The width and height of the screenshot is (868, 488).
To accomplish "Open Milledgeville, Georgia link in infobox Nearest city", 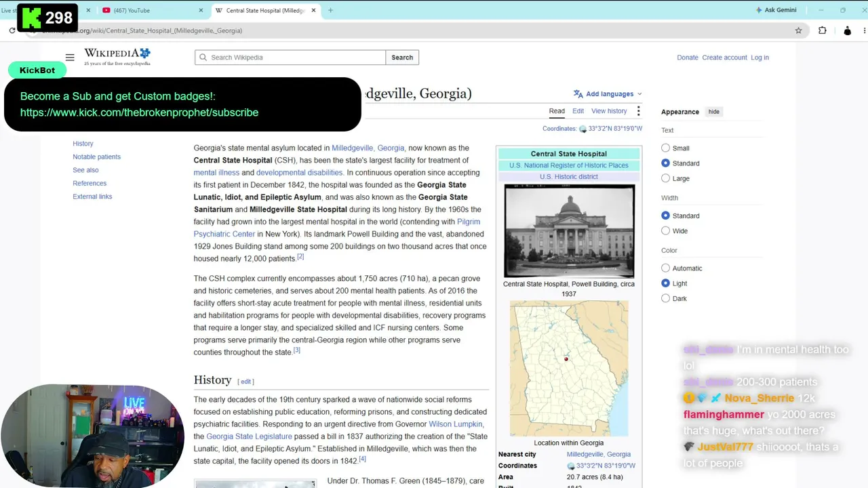I will (x=599, y=454).
